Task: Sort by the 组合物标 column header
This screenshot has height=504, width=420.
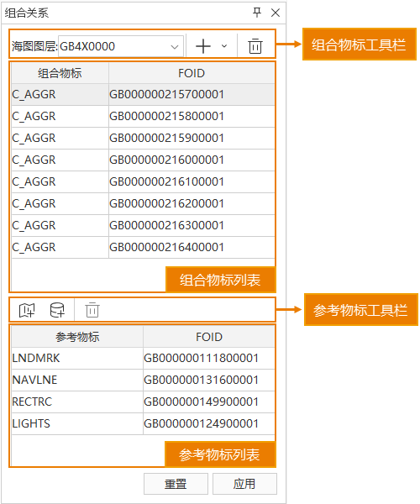Action: [x=60, y=73]
